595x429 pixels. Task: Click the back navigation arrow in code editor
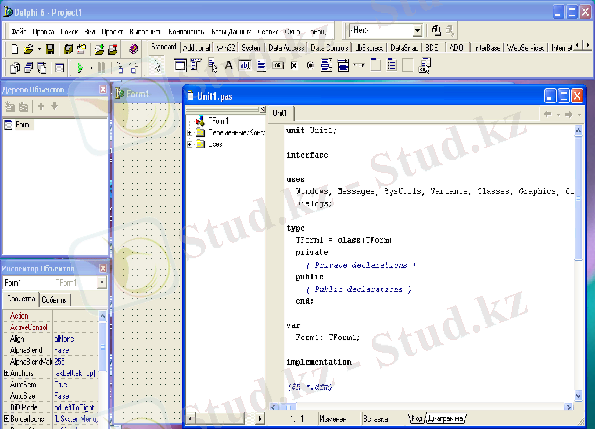click(x=548, y=114)
